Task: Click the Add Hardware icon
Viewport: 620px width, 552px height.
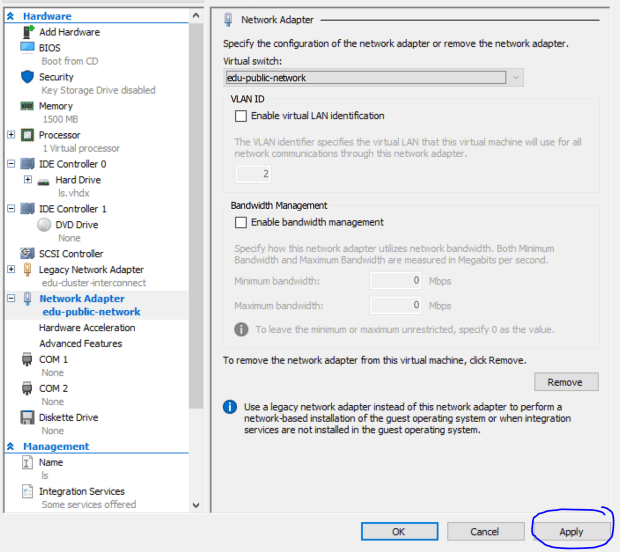Action: tap(27, 32)
